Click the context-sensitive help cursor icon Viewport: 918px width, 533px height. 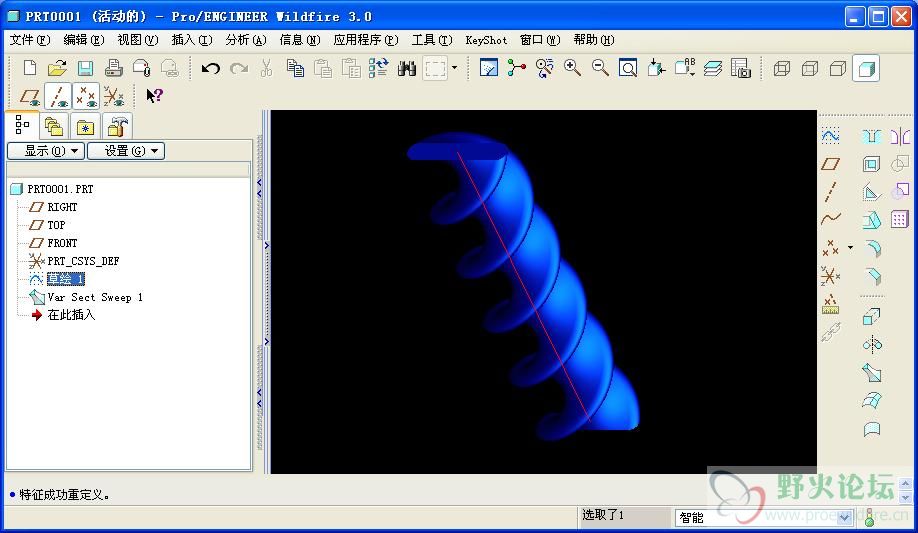point(155,95)
